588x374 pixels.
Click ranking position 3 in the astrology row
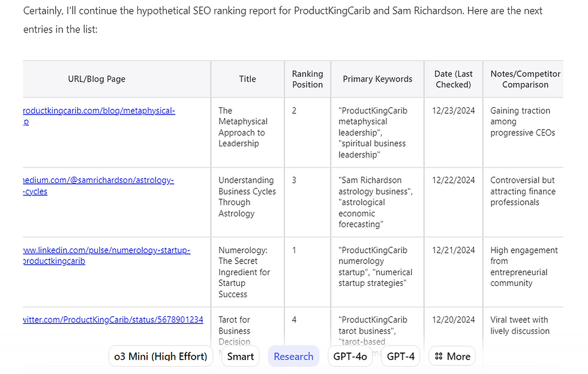click(294, 180)
